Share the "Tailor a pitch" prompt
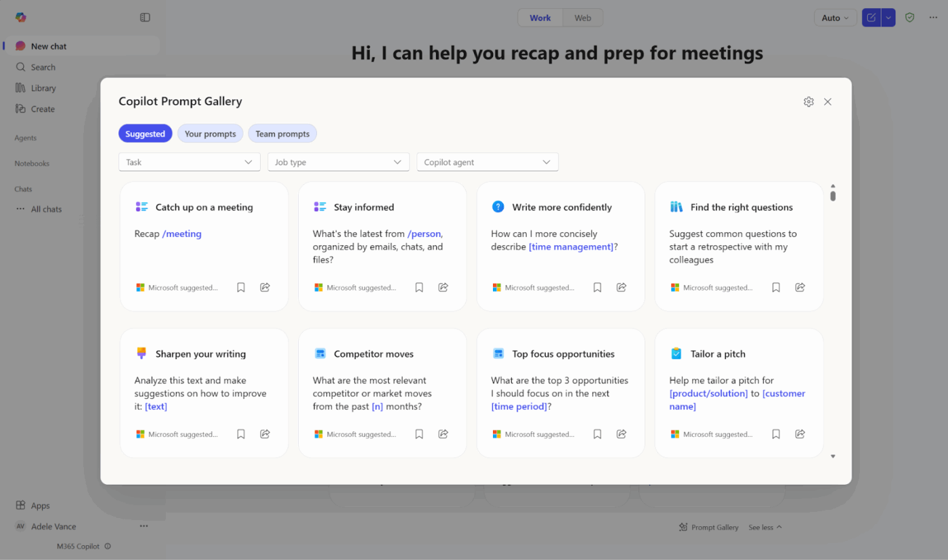This screenshot has height=560, width=948. tap(800, 433)
